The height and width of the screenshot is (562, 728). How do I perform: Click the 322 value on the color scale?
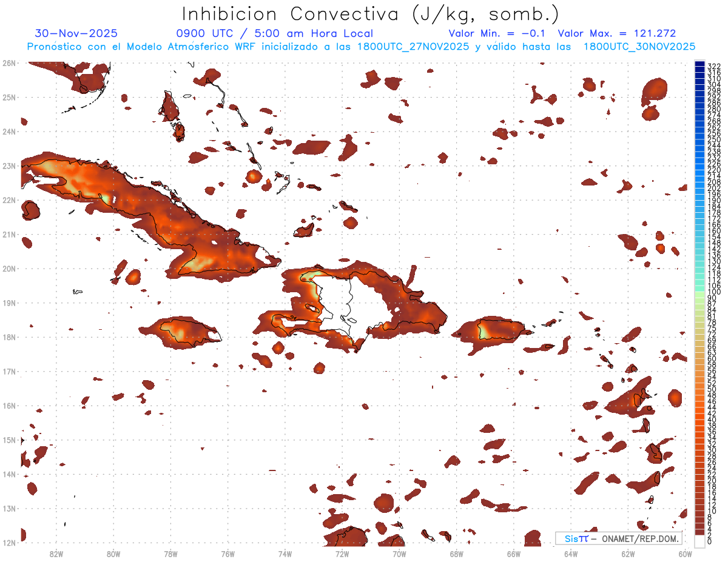click(713, 66)
